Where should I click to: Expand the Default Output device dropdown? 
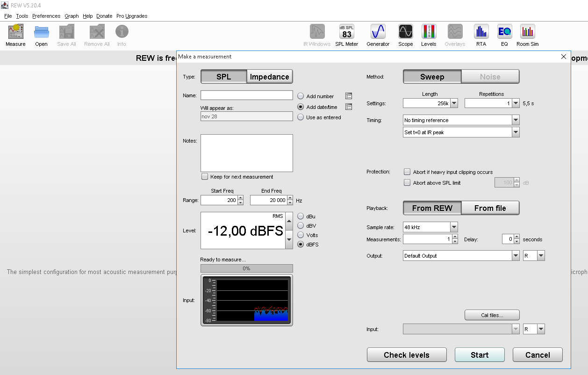click(516, 256)
